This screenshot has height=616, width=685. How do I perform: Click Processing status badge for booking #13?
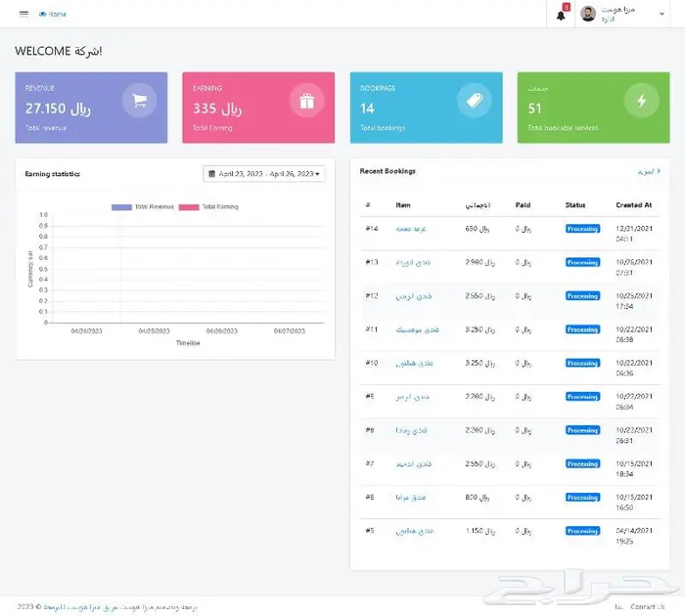pyautogui.click(x=582, y=262)
